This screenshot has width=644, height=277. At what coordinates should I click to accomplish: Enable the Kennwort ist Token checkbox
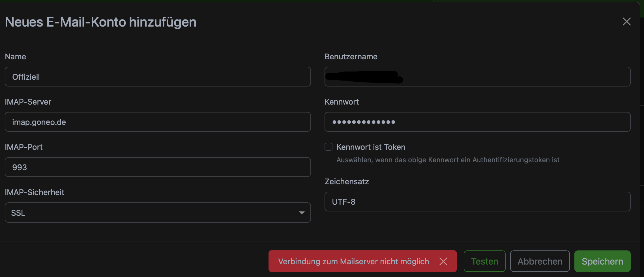coord(329,147)
